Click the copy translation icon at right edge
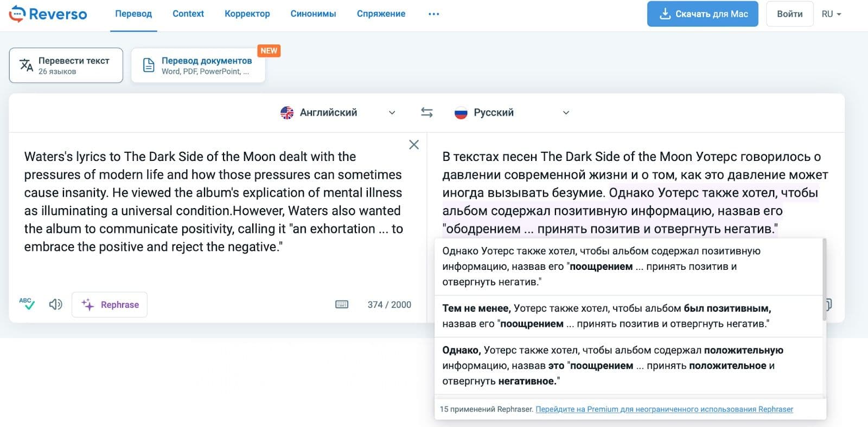 point(828,304)
